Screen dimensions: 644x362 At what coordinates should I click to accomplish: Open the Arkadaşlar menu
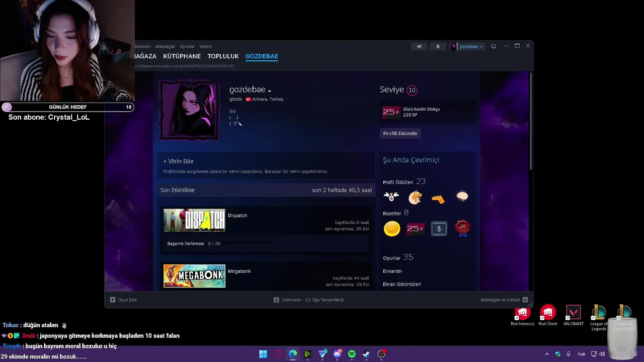(x=165, y=46)
